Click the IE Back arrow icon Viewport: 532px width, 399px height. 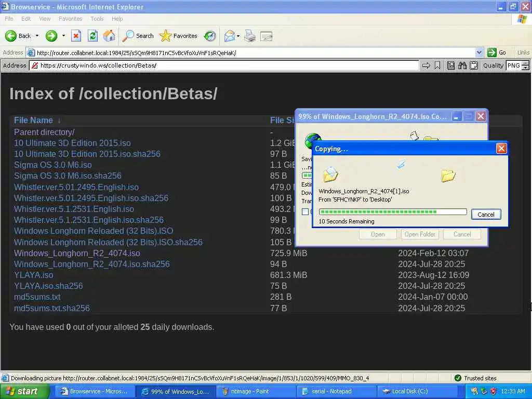[10, 36]
